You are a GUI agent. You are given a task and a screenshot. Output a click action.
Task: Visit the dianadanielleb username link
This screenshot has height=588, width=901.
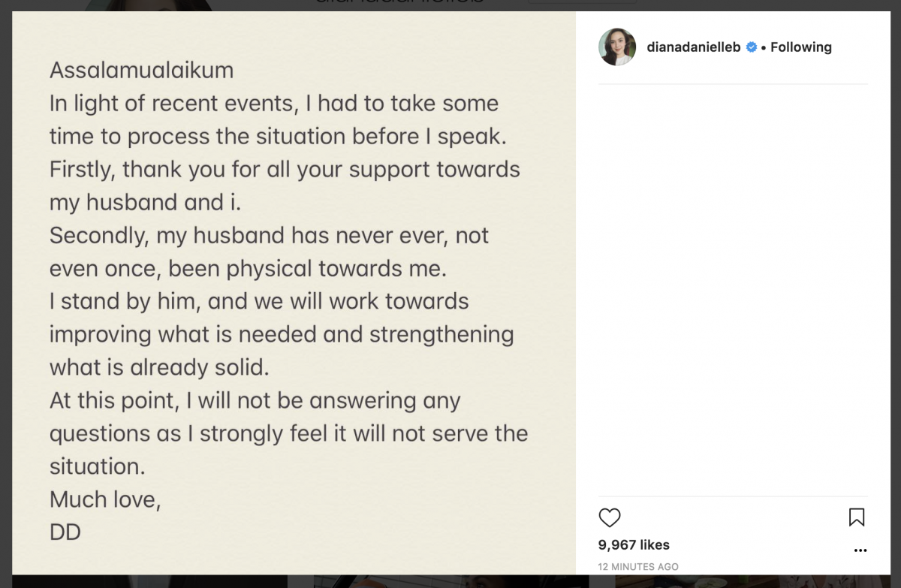coord(694,47)
